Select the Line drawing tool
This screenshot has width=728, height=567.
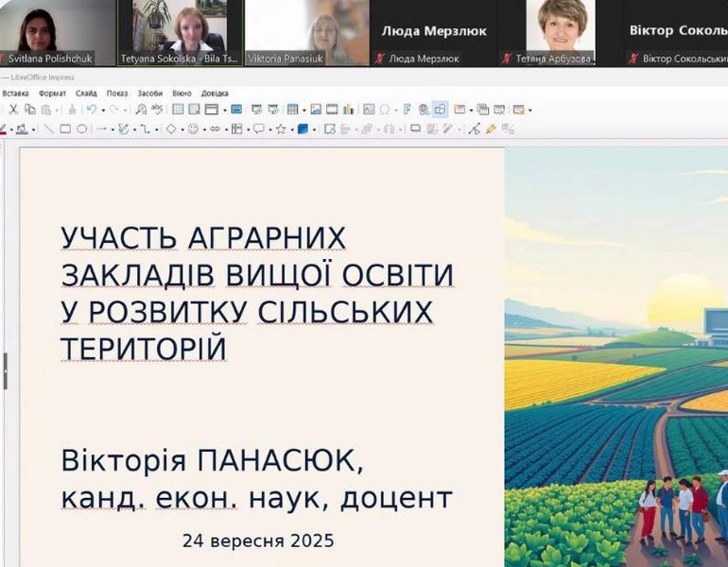48,129
